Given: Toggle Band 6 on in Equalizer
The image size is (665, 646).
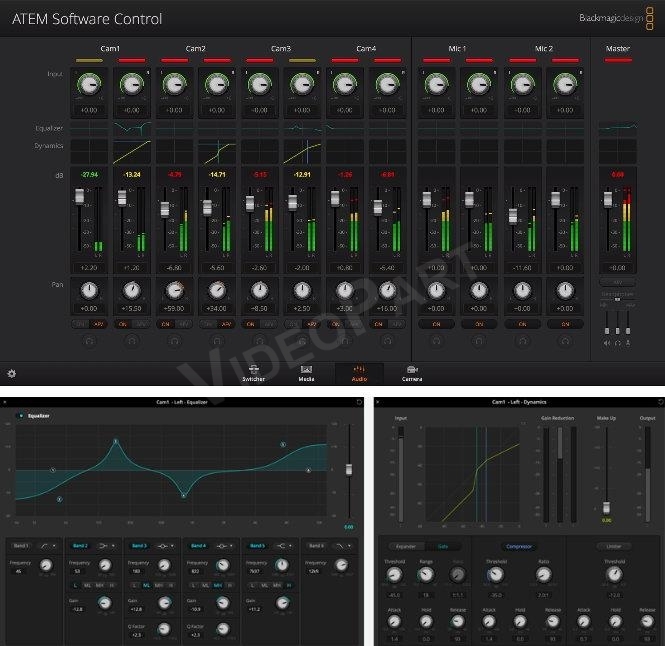Looking at the screenshot, I should coord(316,545).
